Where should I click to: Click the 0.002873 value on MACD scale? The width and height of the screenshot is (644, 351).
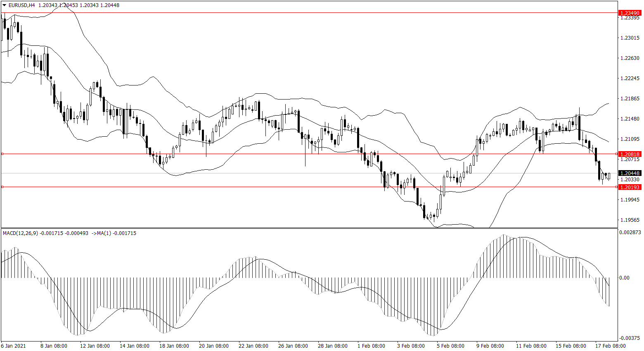click(630, 232)
